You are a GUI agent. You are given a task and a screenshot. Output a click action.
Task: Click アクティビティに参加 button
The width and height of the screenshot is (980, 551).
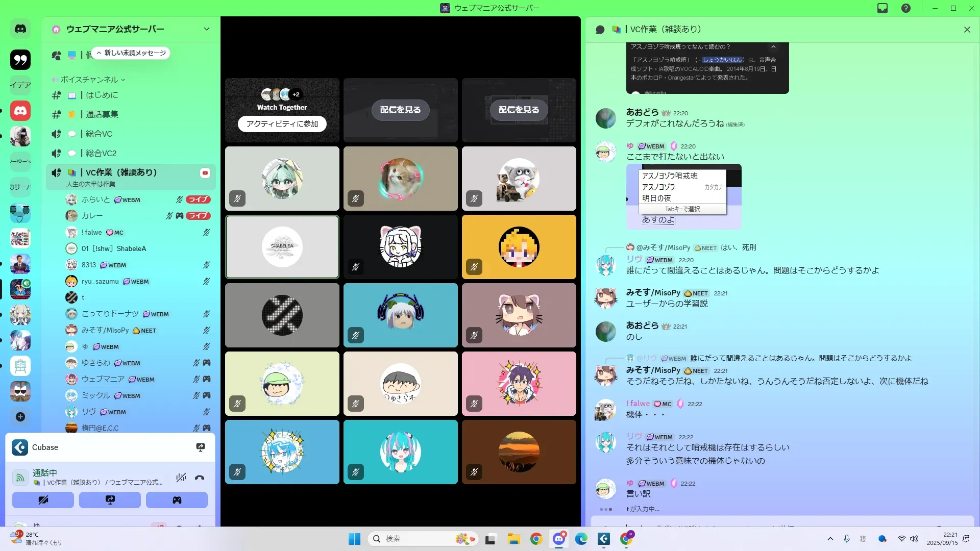tap(282, 124)
